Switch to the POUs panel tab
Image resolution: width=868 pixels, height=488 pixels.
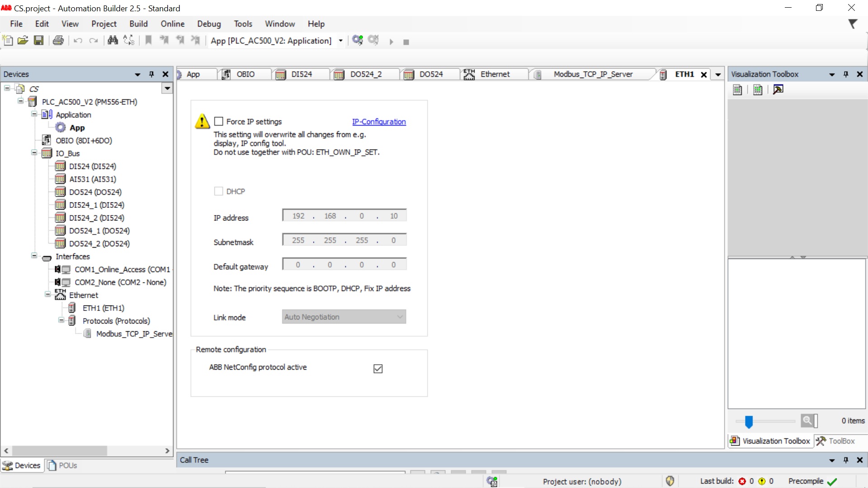pyautogui.click(x=63, y=465)
